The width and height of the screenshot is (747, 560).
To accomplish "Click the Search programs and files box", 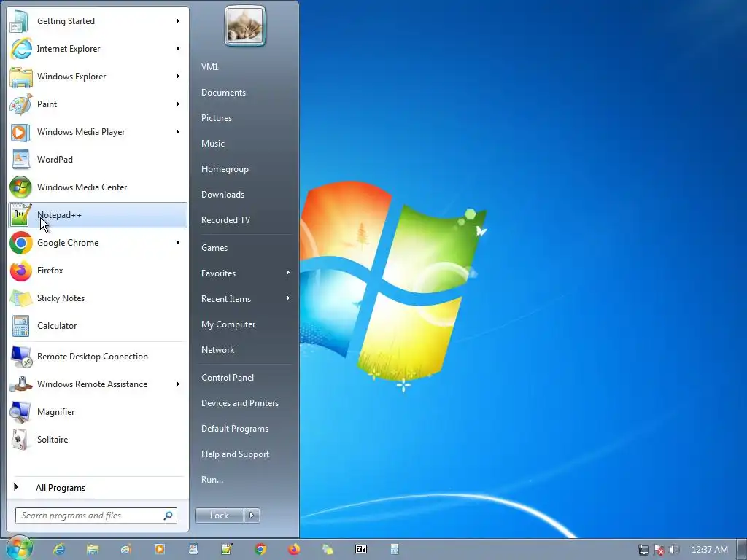I will pyautogui.click(x=96, y=516).
